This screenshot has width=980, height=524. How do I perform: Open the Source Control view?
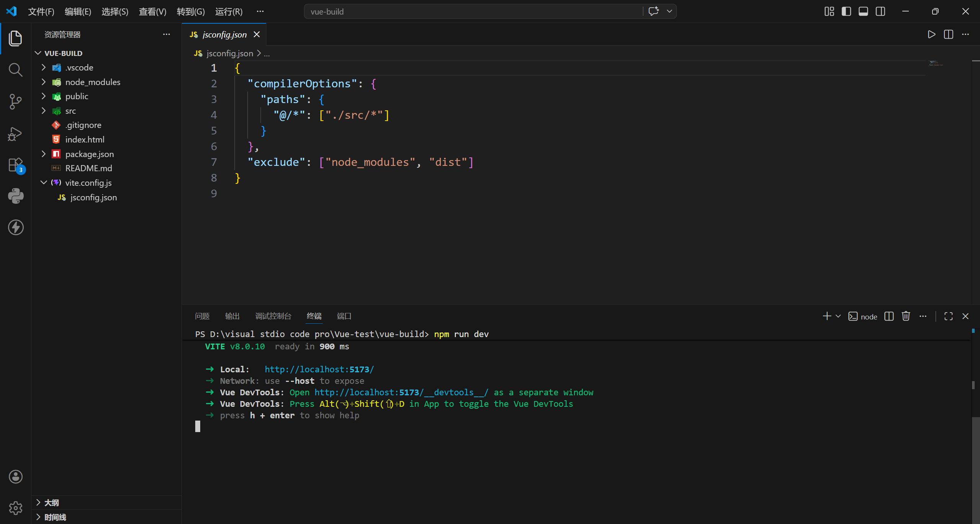[15, 102]
